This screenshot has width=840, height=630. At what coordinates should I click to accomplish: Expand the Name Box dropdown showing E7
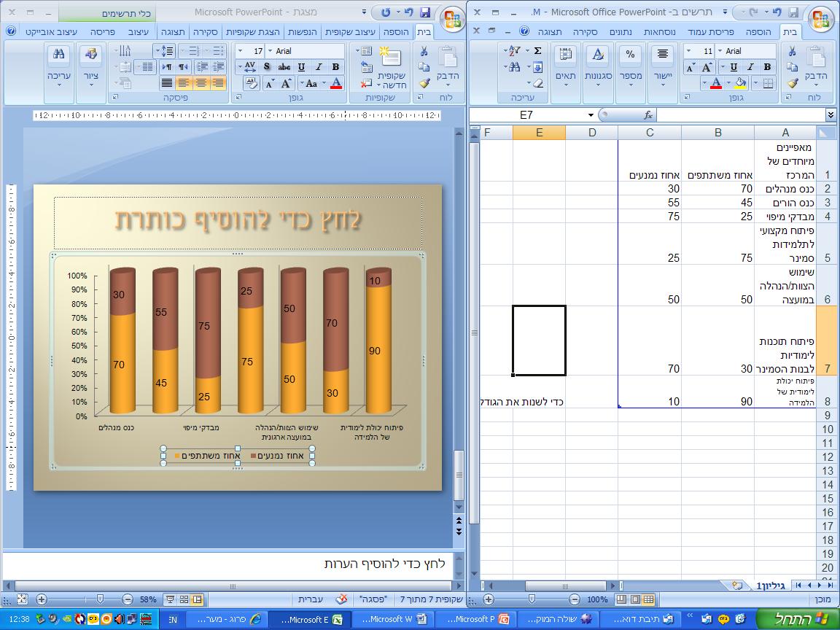(591, 115)
